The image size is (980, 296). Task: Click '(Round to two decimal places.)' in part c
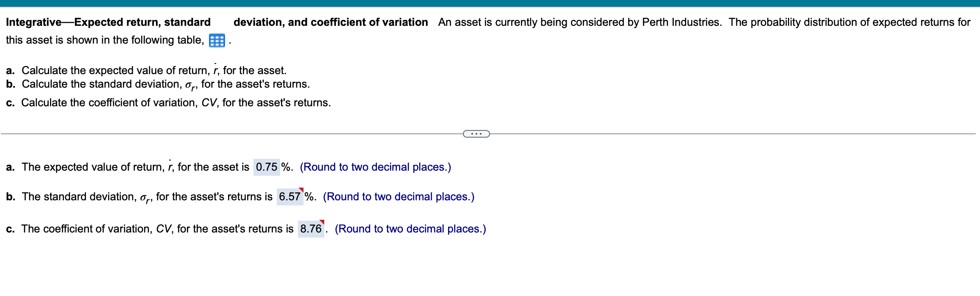pyautogui.click(x=410, y=229)
